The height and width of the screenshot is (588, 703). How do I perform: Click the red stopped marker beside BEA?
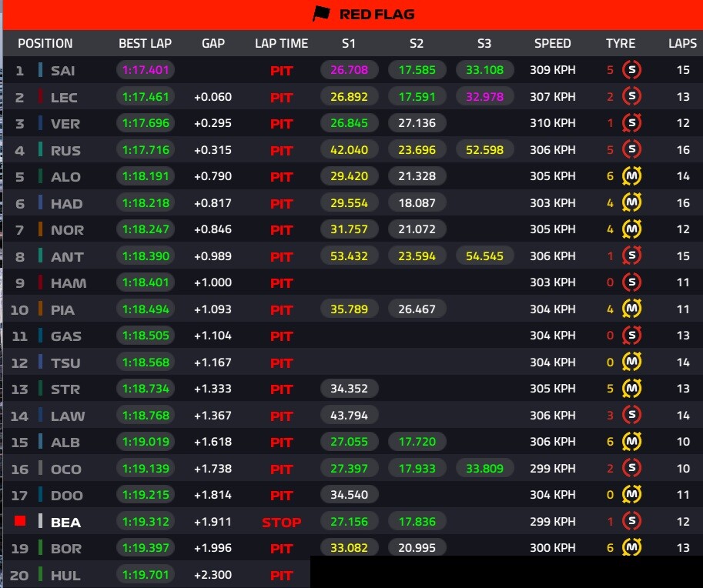tap(20, 521)
